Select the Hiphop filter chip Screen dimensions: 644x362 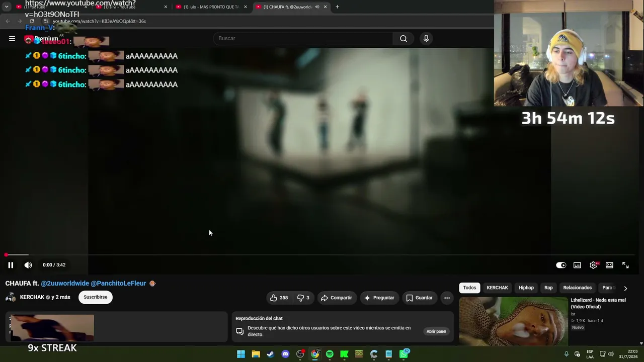[x=526, y=288]
